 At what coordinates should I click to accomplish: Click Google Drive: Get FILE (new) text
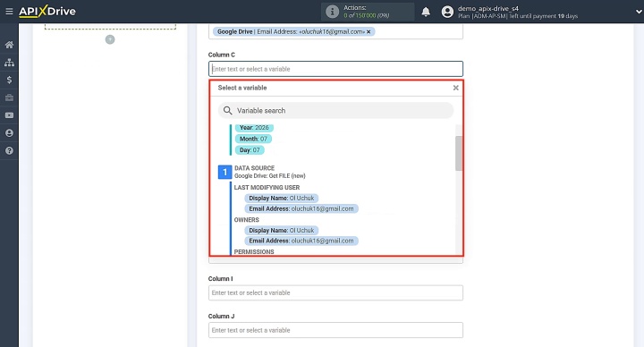pos(270,176)
